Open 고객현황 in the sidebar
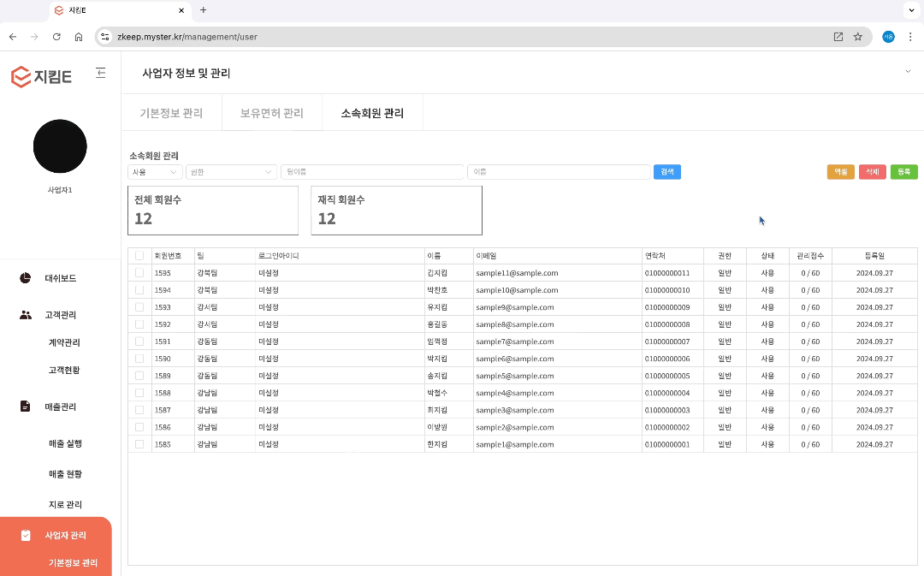 (64, 370)
